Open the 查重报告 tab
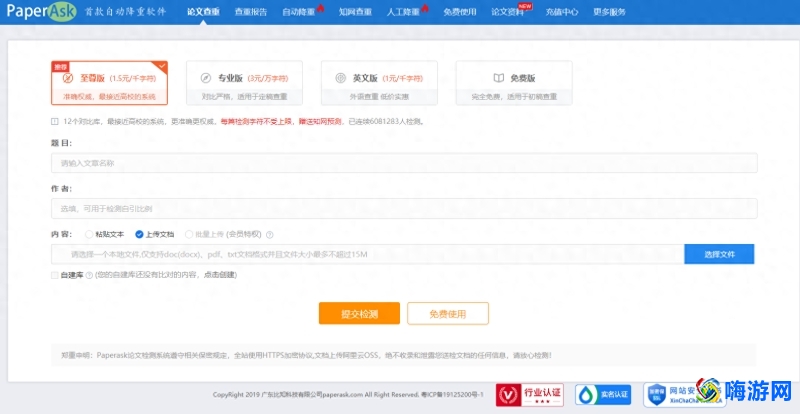 pyautogui.click(x=251, y=12)
